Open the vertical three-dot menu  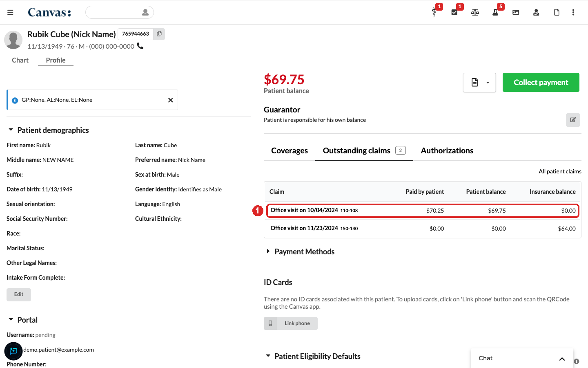click(573, 12)
